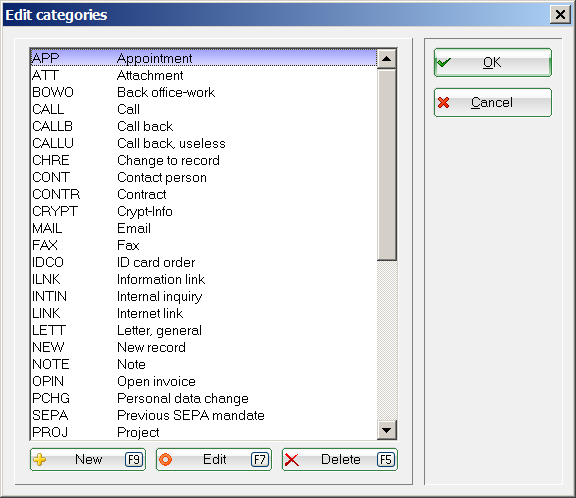The image size is (576, 498).
Task: Select the Call back, useless row
Action: pyautogui.click(x=204, y=143)
